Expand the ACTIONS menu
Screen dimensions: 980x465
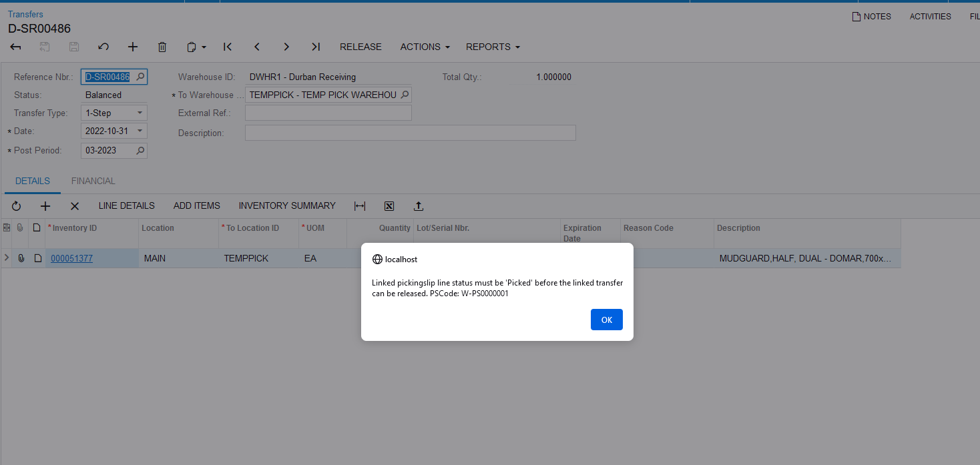tap(425, 47)
